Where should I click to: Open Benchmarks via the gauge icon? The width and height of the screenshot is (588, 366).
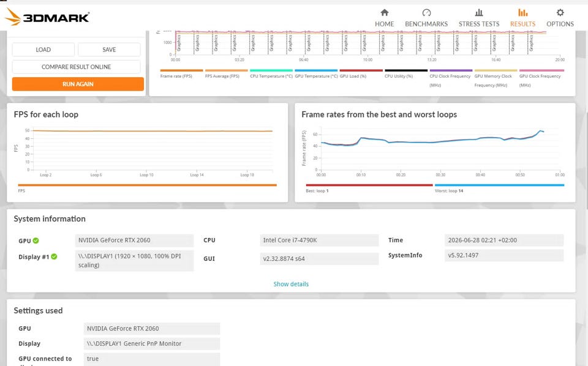click(426, 13)
